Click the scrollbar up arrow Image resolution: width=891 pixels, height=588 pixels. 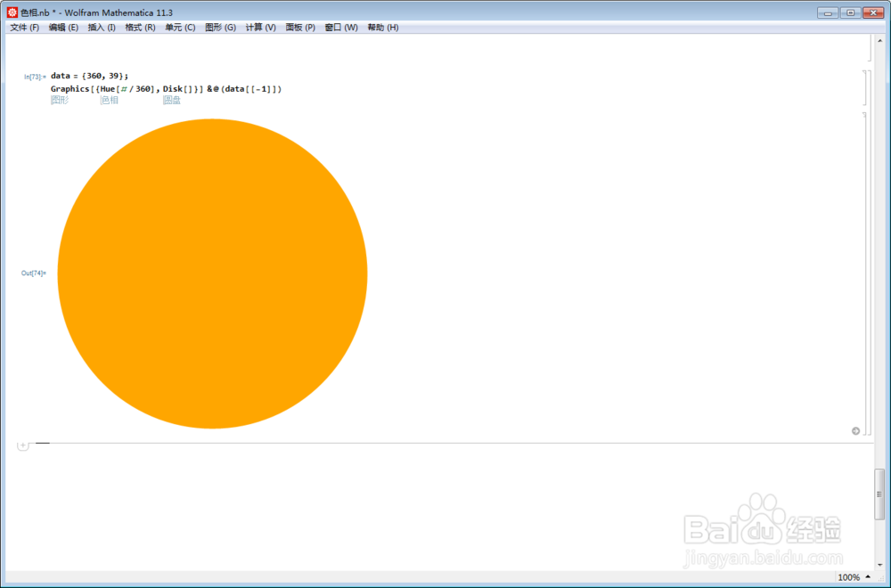tap(879, 41)
